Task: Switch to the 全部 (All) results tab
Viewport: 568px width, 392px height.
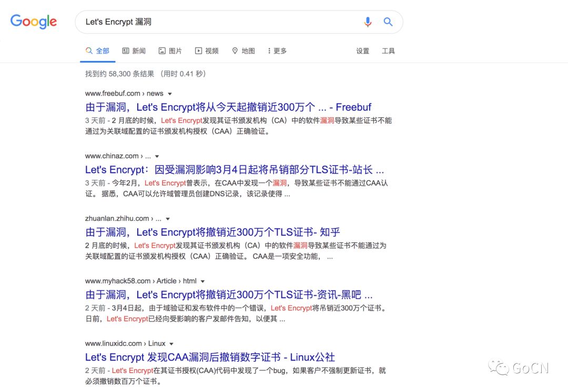Action: click(x=98, y=50)
